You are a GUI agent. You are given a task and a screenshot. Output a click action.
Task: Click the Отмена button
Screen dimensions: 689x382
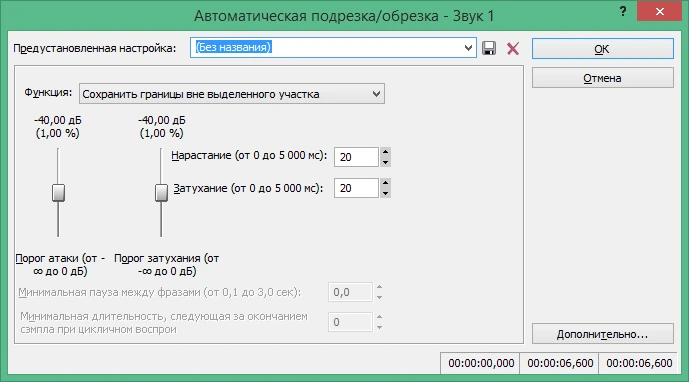[602, 78]
